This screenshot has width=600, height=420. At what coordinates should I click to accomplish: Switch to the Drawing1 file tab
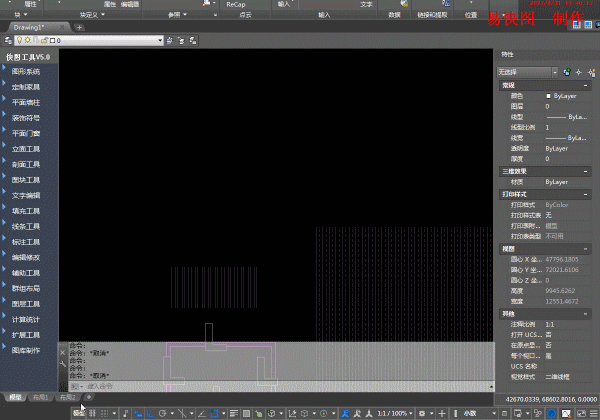pyautogui.click(x=36, y=27)
